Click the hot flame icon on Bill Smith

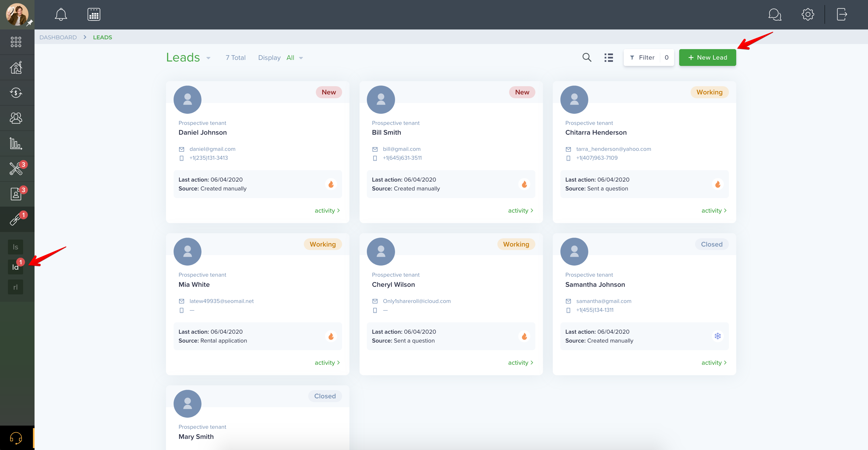click(524, 184)
